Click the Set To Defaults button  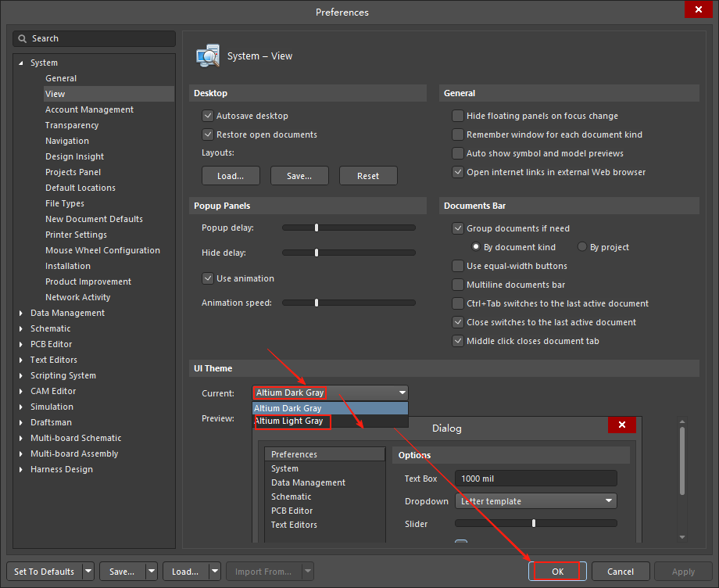(45, 572)
